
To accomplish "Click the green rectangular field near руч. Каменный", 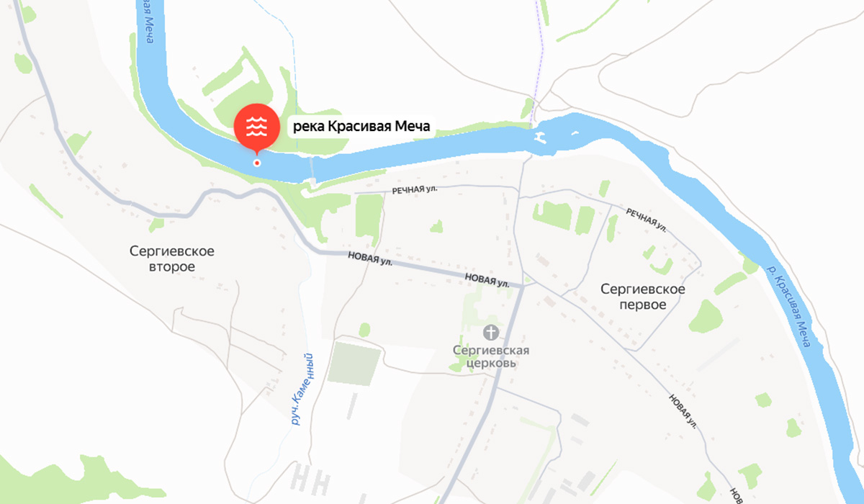I will [x=355, y=362].
